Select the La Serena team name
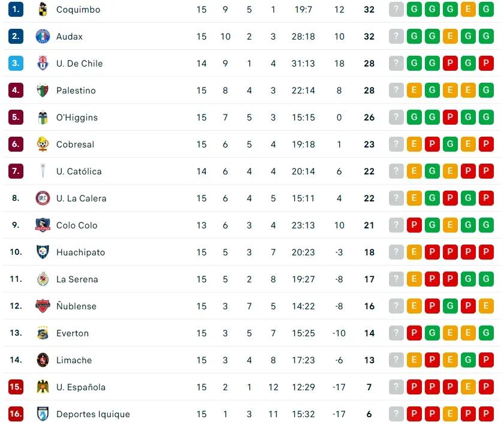This screenshot has width=504, height=425. 77,279
